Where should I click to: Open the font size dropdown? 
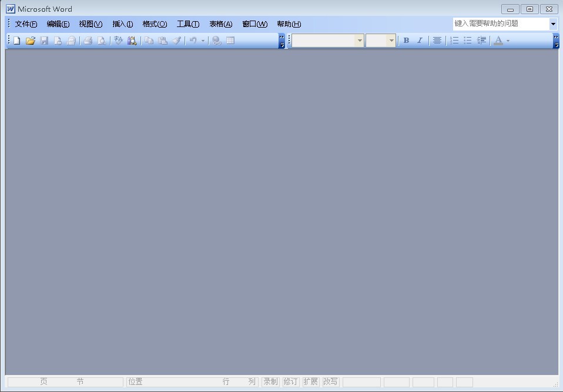[x=391, y=41]
